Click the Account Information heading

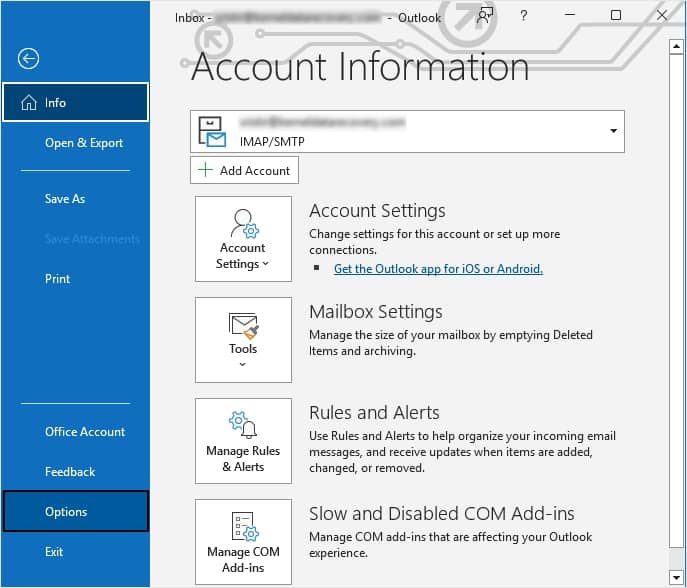[x=360, y=67]
